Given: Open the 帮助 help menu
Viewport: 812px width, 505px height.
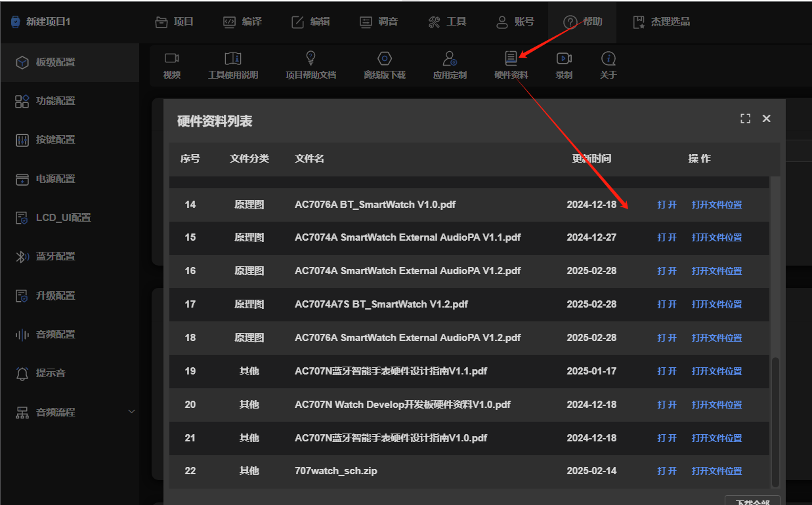Looking at the screenshot, I should pos(584,22).
